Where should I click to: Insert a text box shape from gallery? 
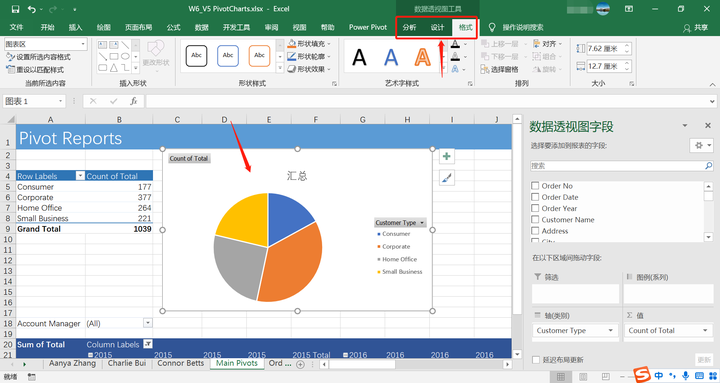click(103, 45)
